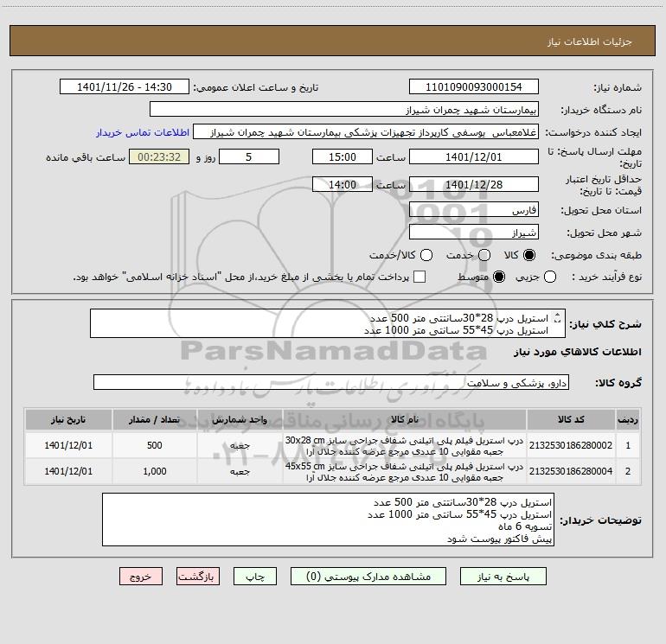Click the 'خروج' exit button
This screenshot has width=666, height=644.
[141, 576]
